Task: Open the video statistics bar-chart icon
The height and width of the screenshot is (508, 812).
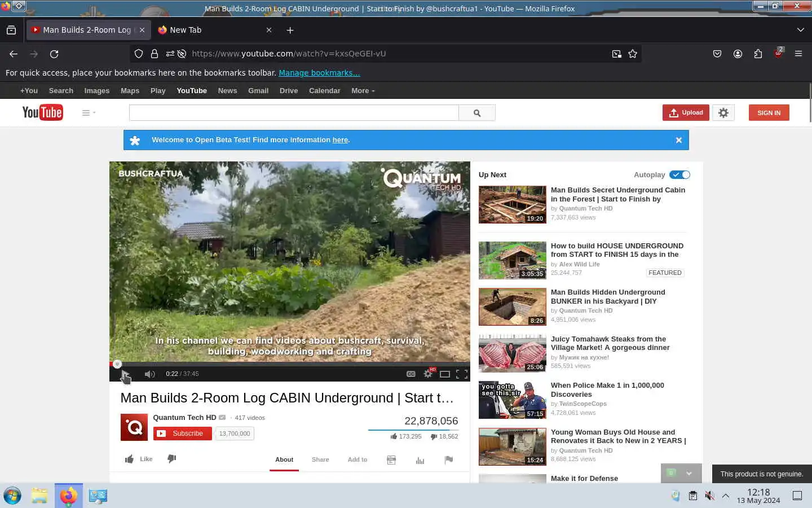Action: 420,460
